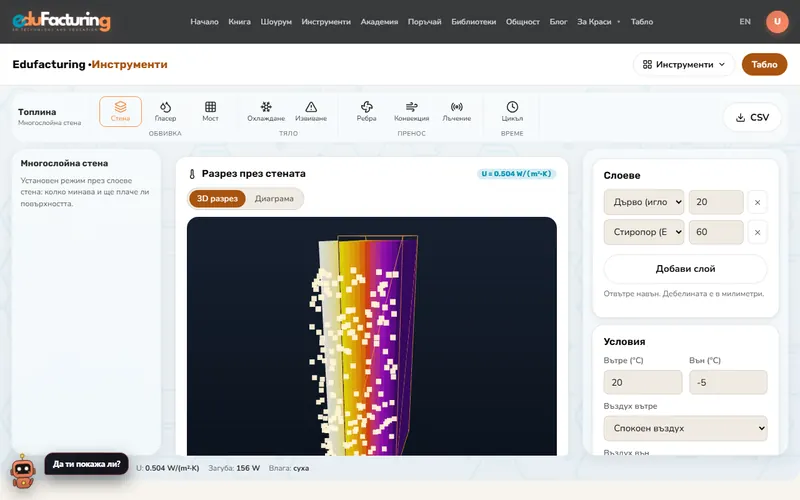Edit Вън temperature field -5

[x=728, y=382]
